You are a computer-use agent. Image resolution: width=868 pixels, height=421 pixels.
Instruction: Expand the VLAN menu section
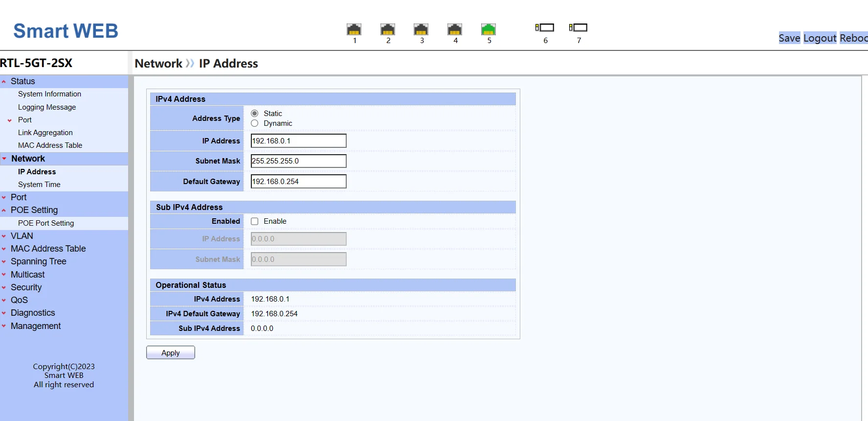(x=22, y=236)
